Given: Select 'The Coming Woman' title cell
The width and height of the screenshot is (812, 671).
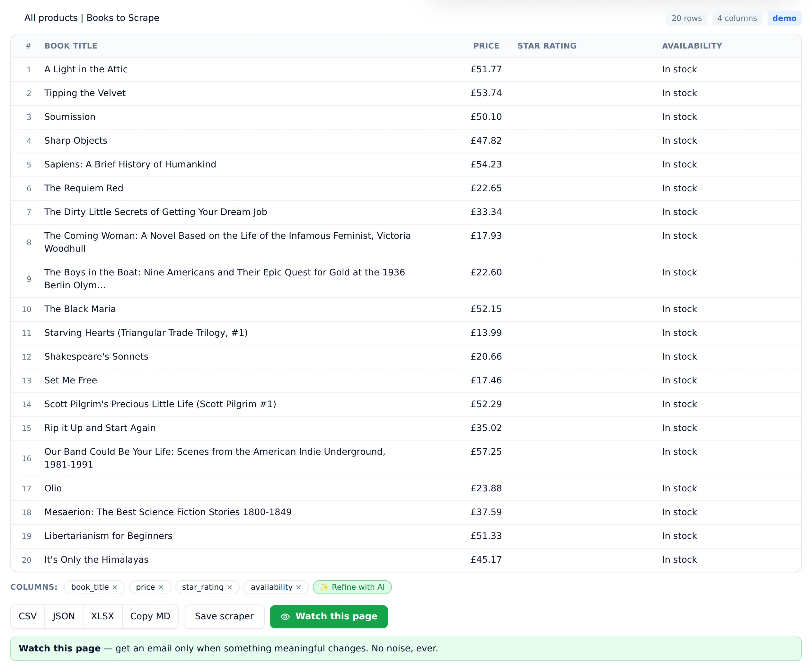Looking at the screenshot, I should (227, 242).
